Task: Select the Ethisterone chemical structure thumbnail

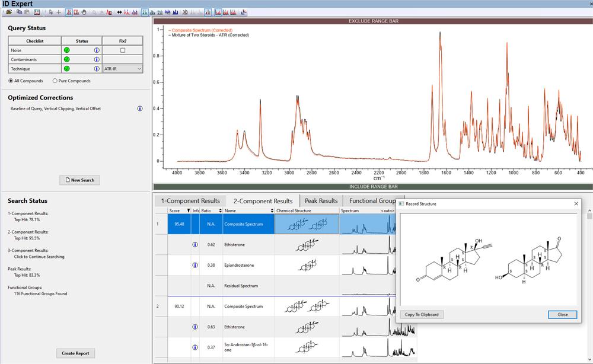Action: (x=307, y=245)
